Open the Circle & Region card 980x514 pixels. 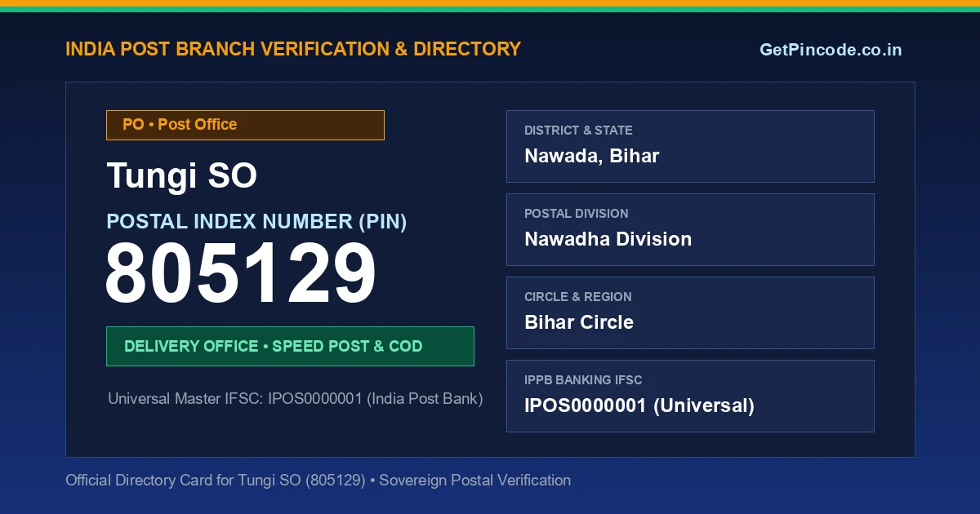(690, 312)
